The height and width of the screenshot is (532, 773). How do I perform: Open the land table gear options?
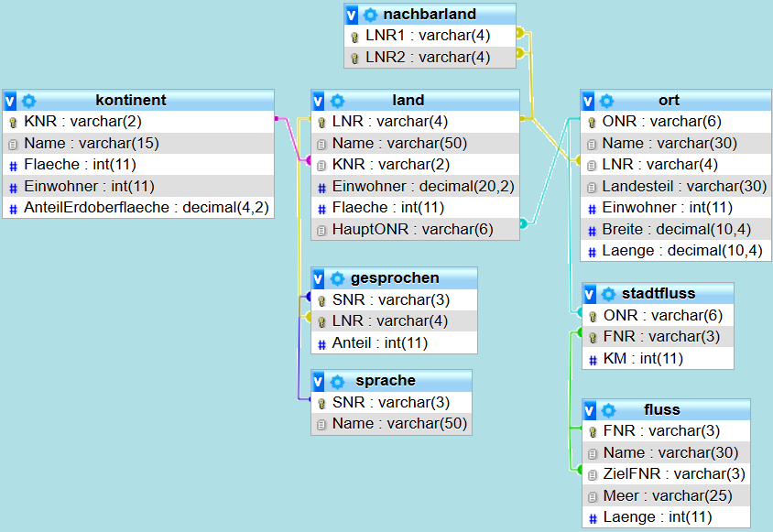pos(337,101)
